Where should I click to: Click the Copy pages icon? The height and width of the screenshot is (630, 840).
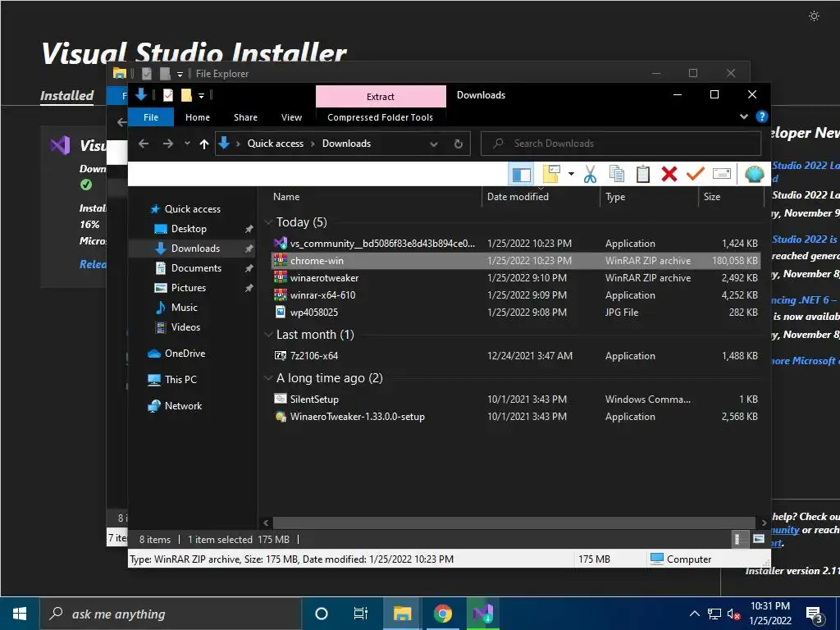tap(617, 174)
